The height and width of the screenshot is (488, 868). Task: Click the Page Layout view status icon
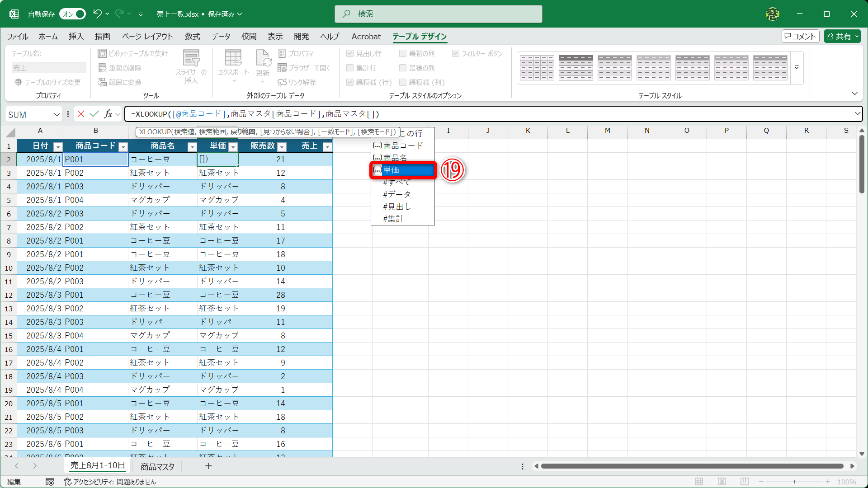click(x=722, y=482)
